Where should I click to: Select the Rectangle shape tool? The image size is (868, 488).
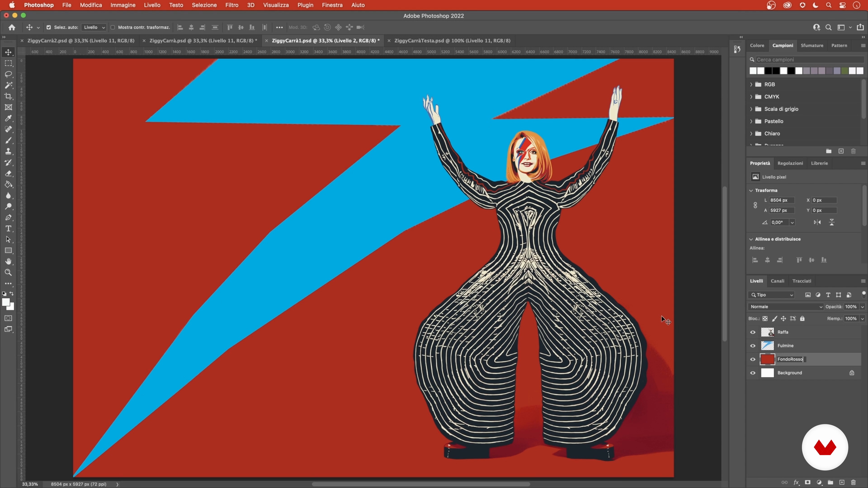(x=8, y=251)
